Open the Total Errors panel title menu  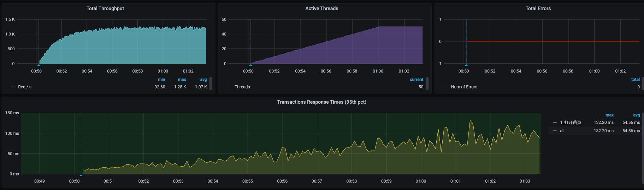coord(538,8)
